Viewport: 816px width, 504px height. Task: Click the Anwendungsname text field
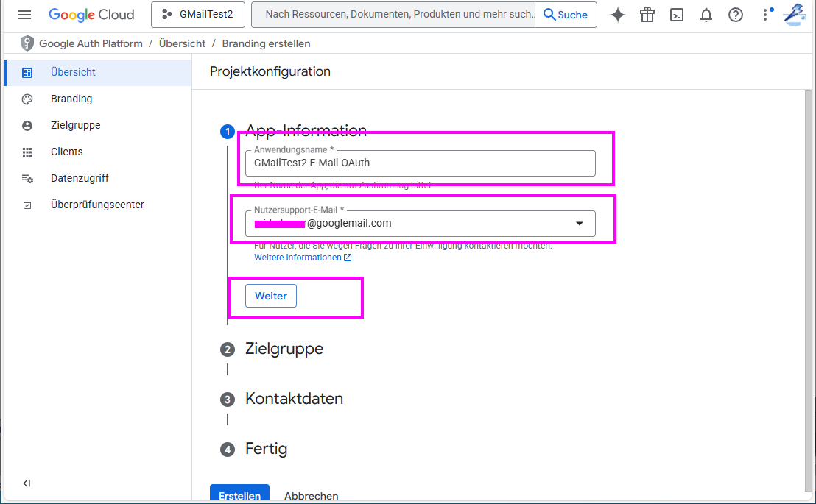pyautogui.click(x=421, y=163)
